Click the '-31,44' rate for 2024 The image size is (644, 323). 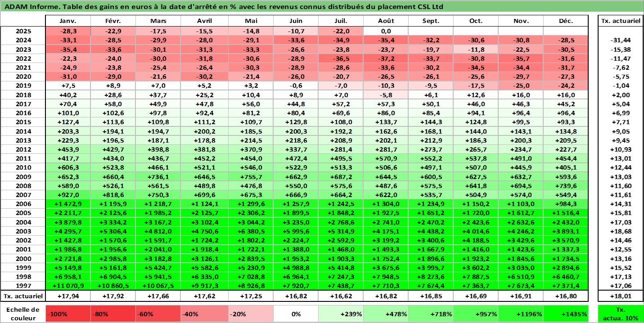(621, 40)
